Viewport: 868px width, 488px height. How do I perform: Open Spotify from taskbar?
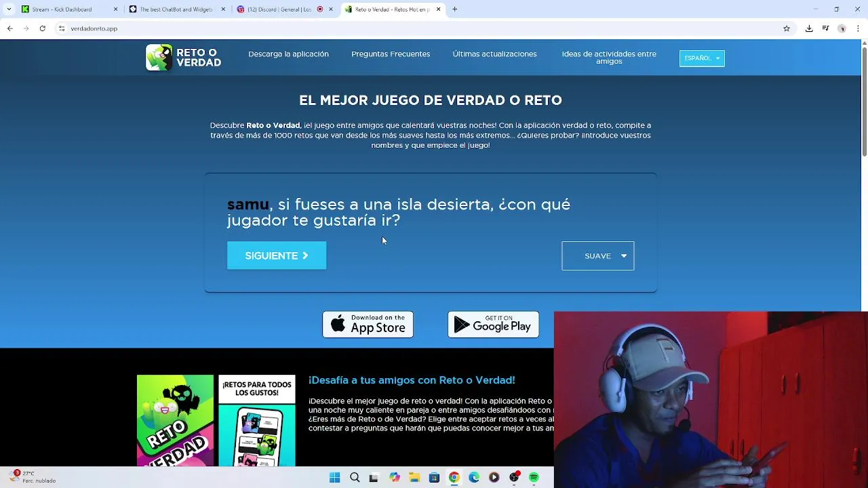tap(534, 478)
